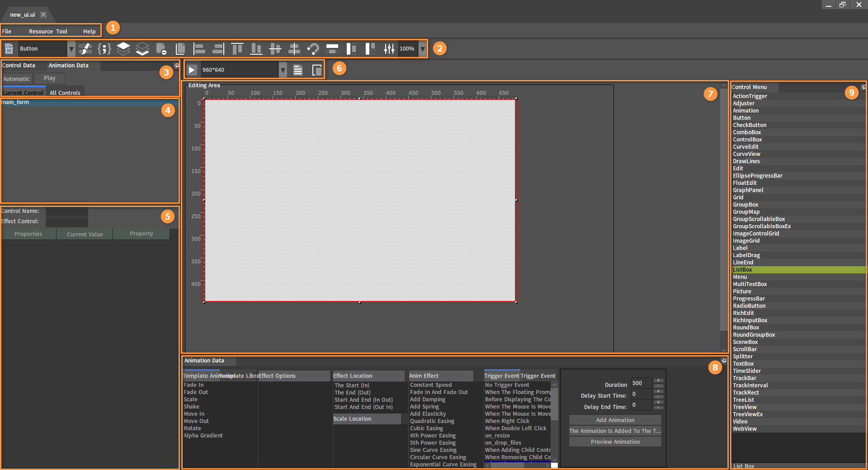Click the bring layer to front icon

pos(123,49)
